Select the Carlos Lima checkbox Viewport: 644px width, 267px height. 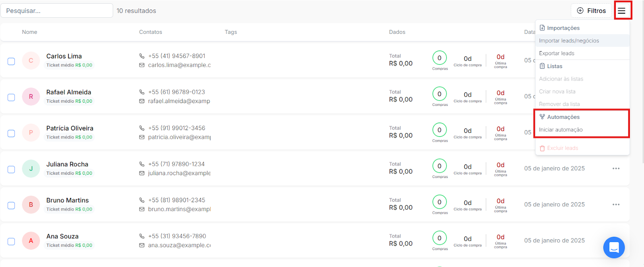coord(11,61)
